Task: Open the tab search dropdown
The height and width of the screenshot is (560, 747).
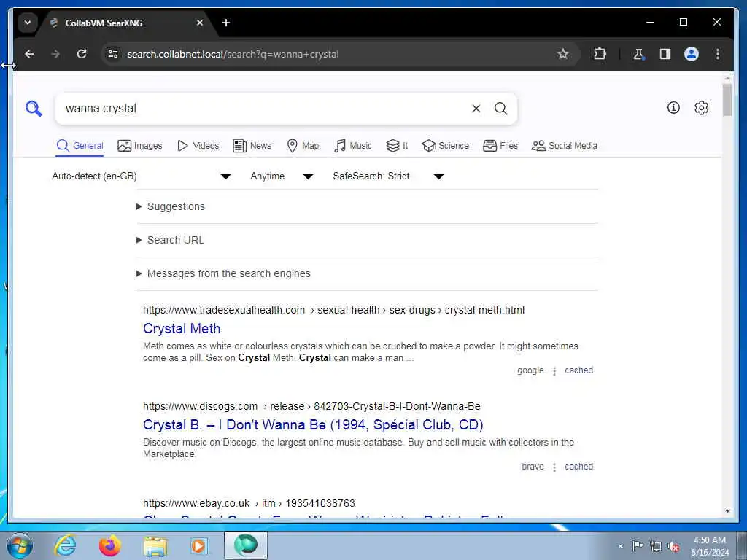Action: (x=28, y=23)
